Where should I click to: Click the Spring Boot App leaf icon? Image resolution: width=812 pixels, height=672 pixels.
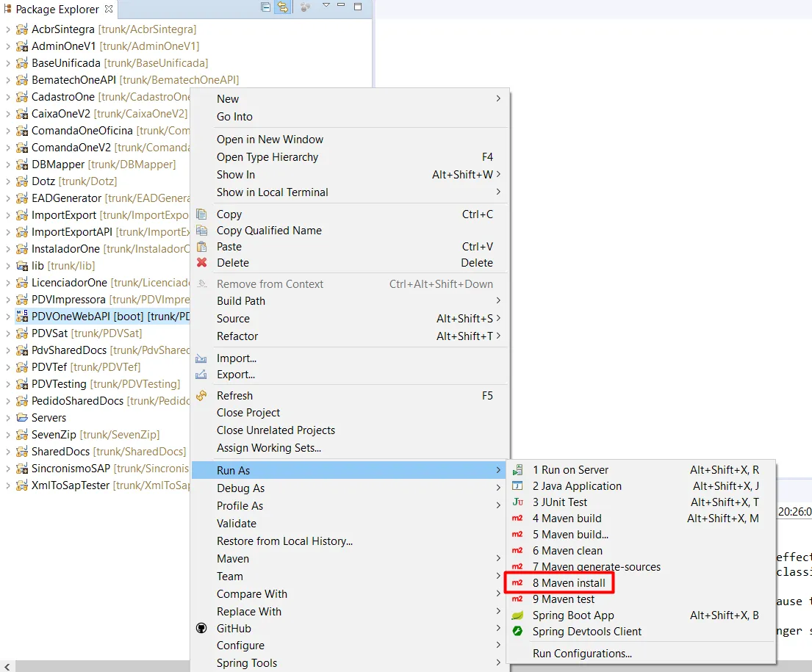(517, 615)
